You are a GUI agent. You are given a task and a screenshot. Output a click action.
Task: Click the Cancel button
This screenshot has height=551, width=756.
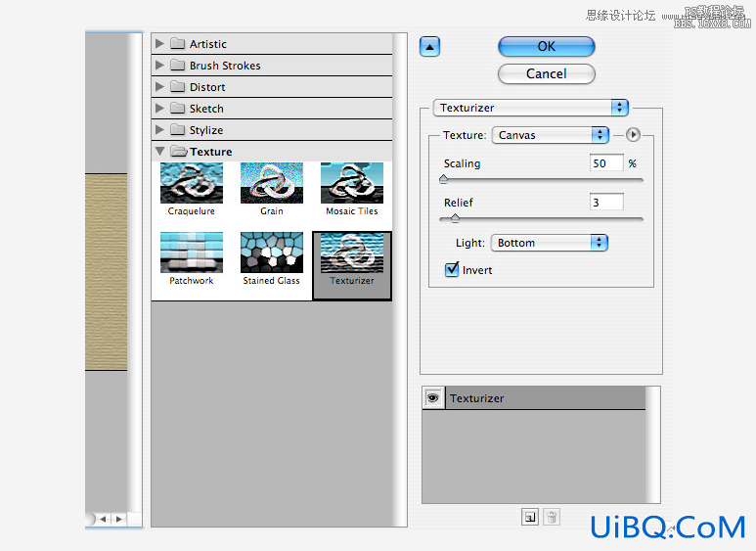click(547, 73)
